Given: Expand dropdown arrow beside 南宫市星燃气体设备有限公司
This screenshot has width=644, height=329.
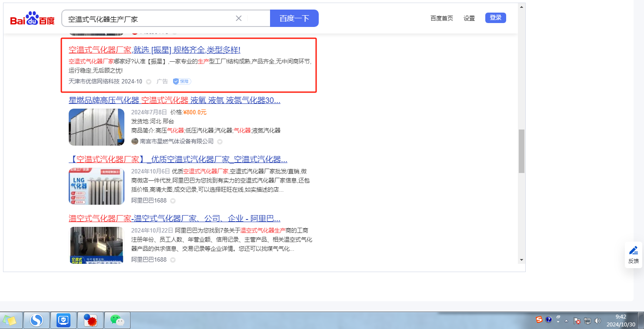Looking at the screenshot, I should click(x=220, y=142).
